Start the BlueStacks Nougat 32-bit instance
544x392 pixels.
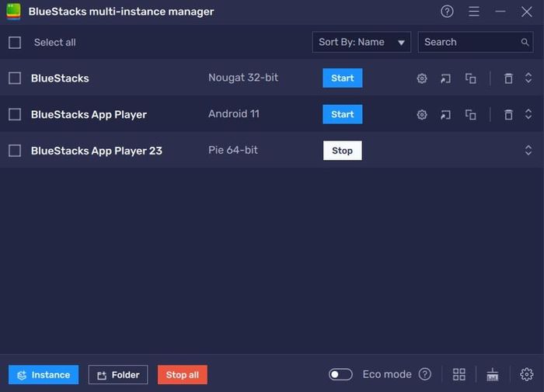[x=343, y=78]
